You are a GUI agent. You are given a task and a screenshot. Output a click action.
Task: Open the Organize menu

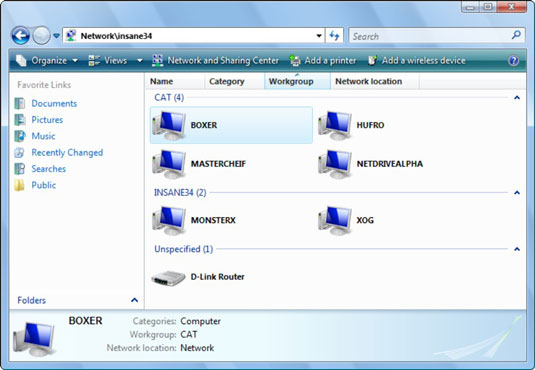(47, 61)
